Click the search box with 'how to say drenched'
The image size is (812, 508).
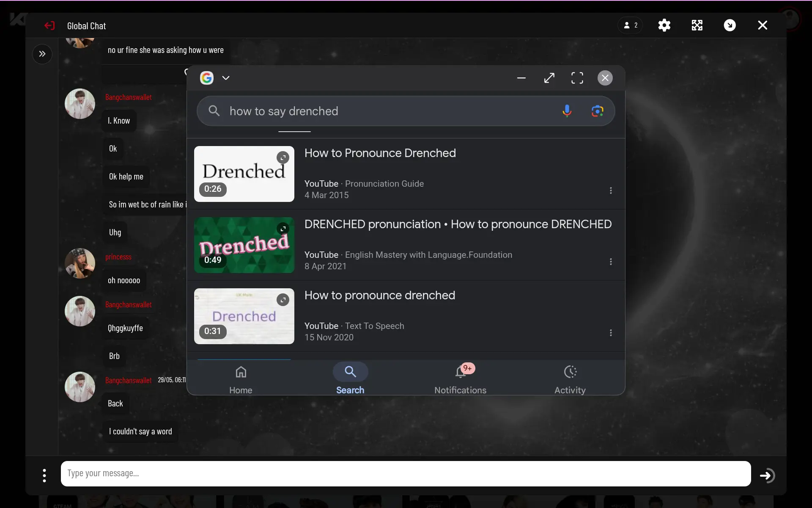tap(406, 111)
